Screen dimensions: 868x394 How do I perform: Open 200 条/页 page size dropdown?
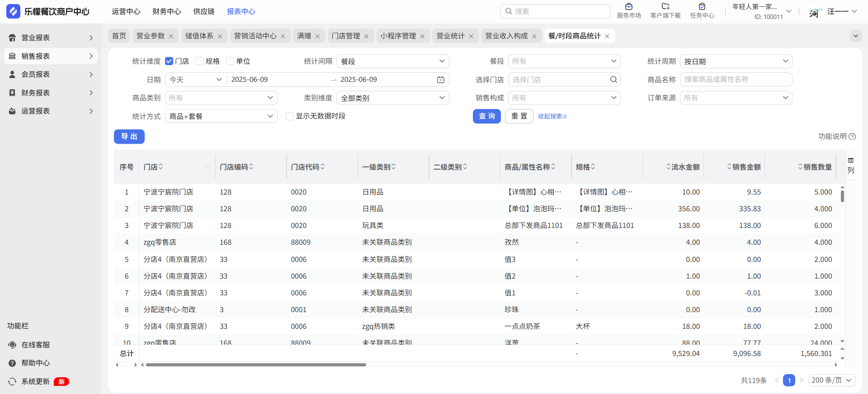tap(832, 380)
